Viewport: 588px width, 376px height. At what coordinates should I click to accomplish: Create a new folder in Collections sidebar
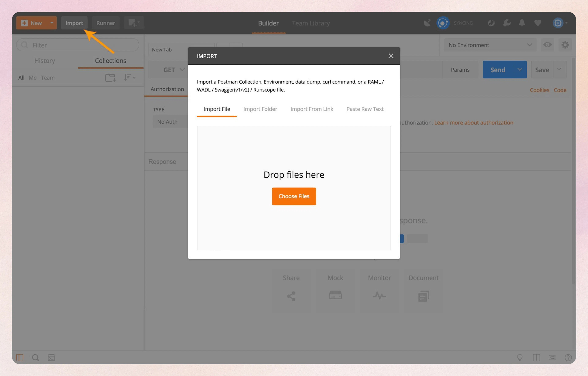click(x=110, y=78)
